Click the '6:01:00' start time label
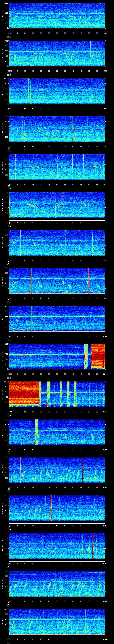 9,33
